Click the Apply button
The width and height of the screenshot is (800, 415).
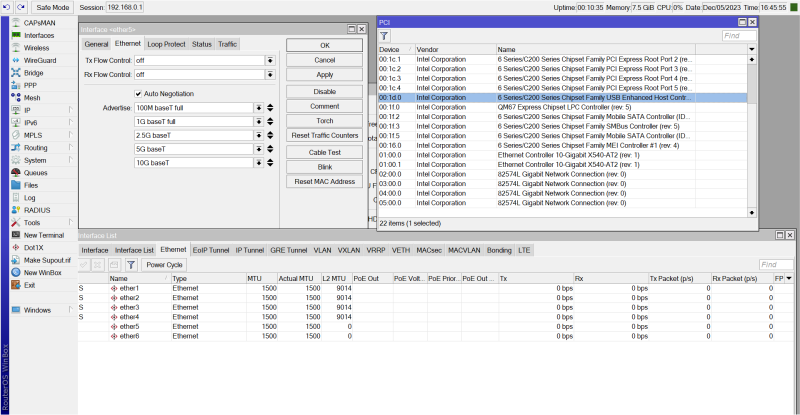[324, 75]
